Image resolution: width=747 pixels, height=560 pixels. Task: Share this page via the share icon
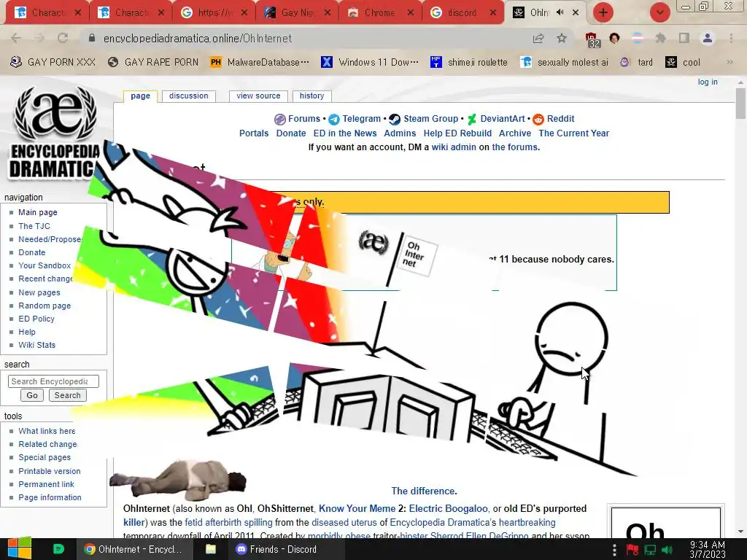coord(538,38)
